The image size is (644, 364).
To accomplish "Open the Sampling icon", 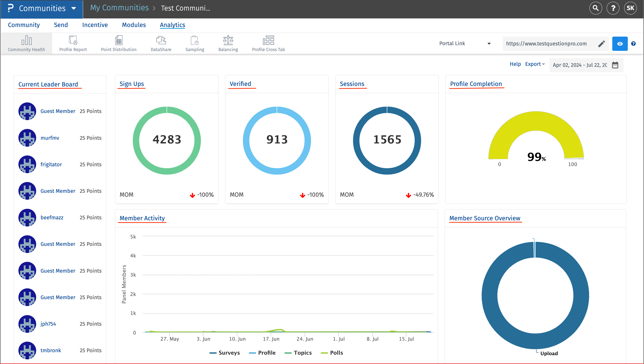I will point(195,43).
